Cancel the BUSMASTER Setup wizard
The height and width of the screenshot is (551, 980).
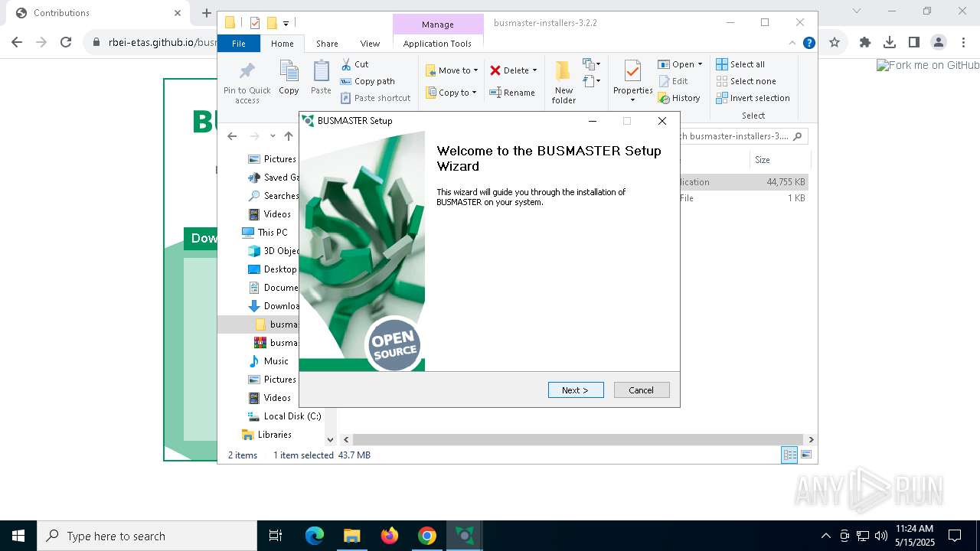pos(642,390)
